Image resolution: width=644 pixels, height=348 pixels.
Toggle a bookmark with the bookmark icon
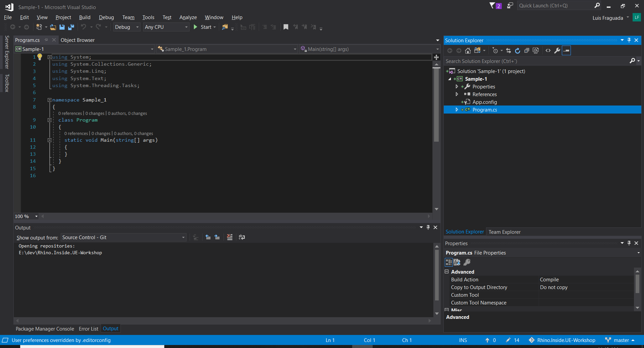(286, 27)
